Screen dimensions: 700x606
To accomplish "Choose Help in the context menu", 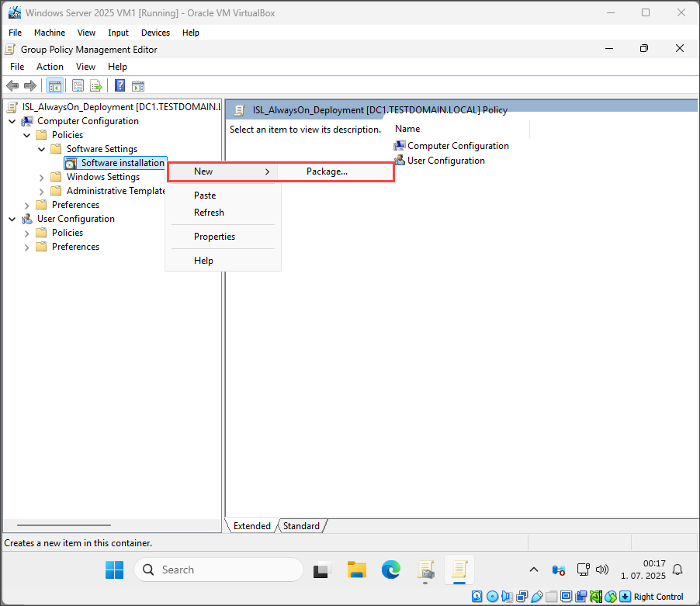I will (x=224, y=261).
